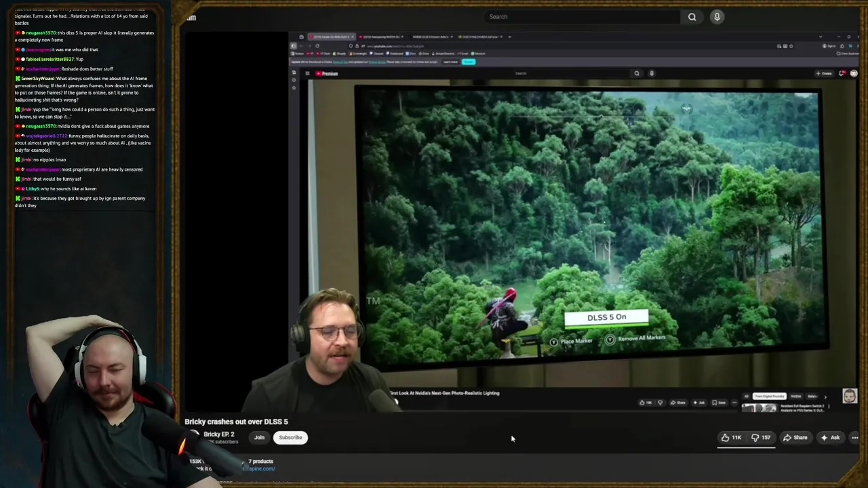Click 'Place Marker' prompt in the game footage
868x488 pixels.
click(x=571, y=342)
